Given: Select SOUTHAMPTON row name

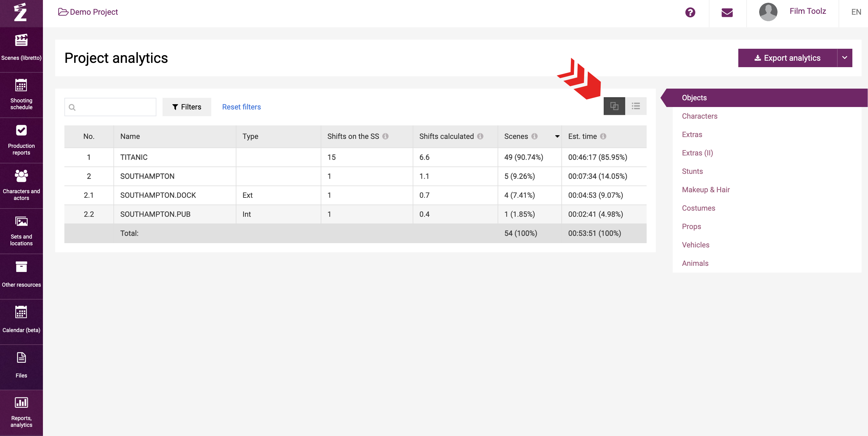Looking at the screenshot, I should (x=147, y=176).
